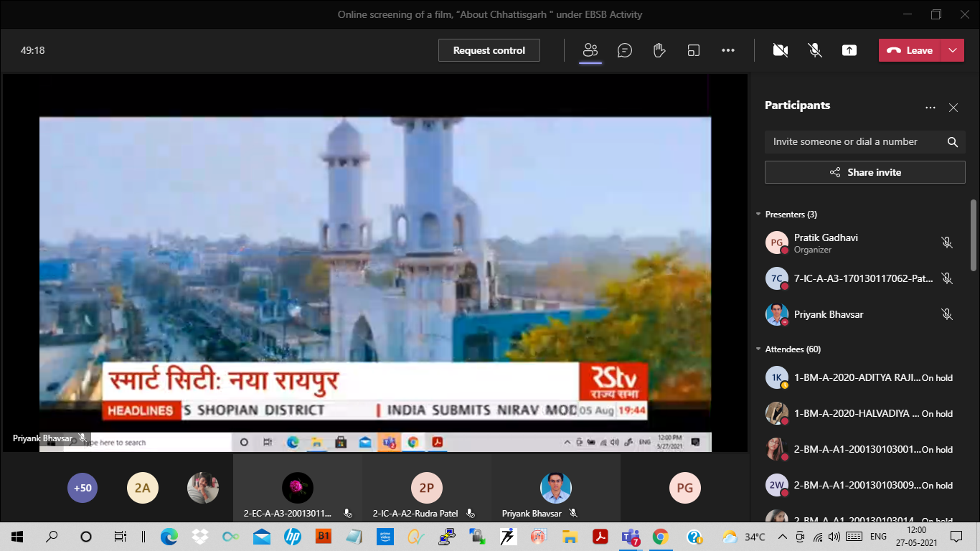Select attendee 2-BM-A-A1-200130103009...
Image resolution: width=980 pixels, height=551 pixels.
tap(860, 485)
